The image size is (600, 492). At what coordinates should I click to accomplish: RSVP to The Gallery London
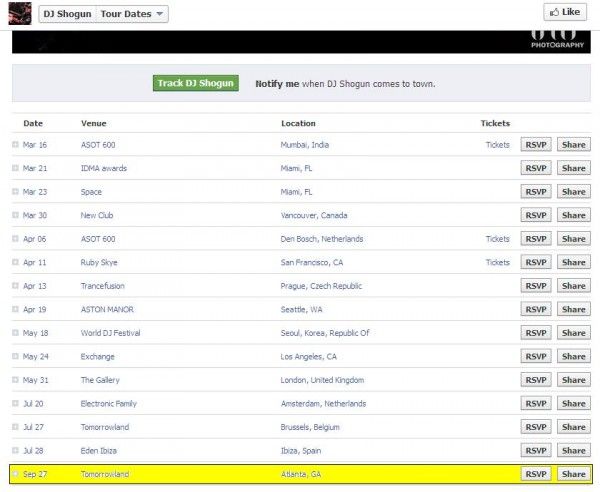[536, 380]
